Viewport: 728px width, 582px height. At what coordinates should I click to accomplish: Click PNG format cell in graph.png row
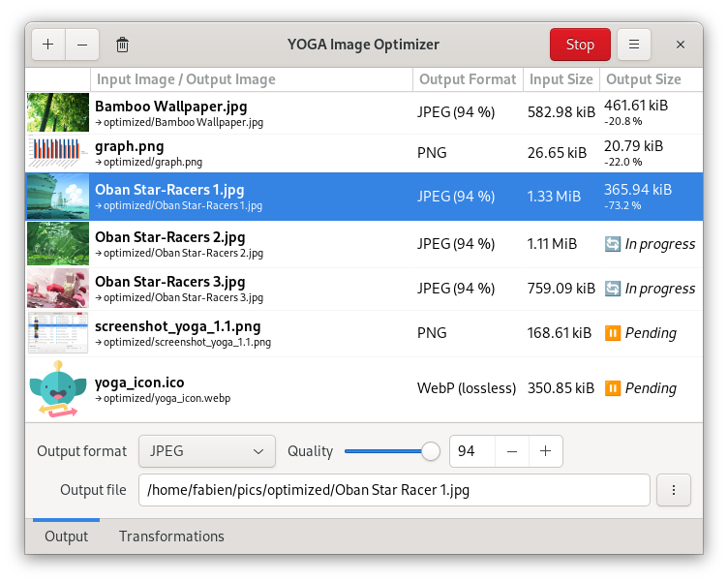tap(432, 153)
